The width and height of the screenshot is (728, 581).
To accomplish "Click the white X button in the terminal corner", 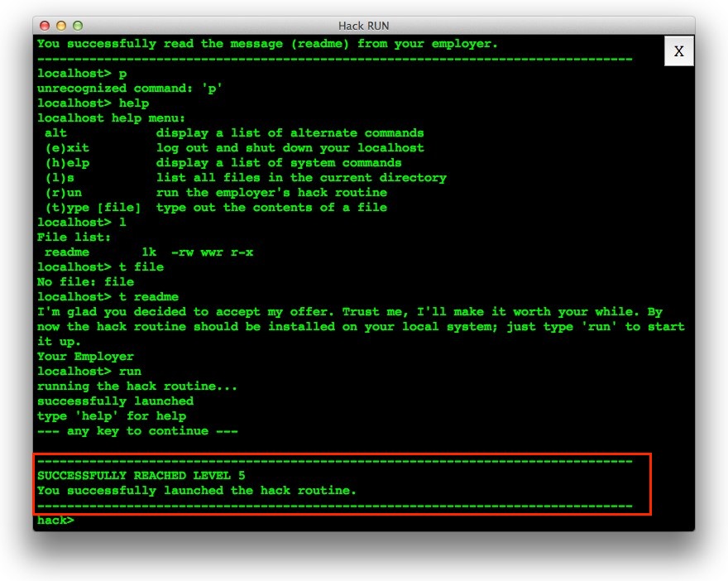I will (x=679, y=51).
